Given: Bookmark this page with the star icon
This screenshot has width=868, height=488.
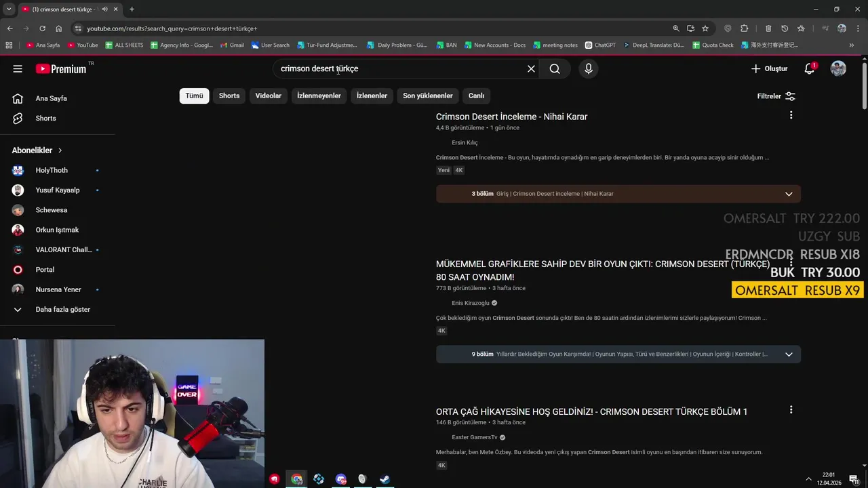Looking at the screenshot, I should pyautogui.click(x=705, y=28).
